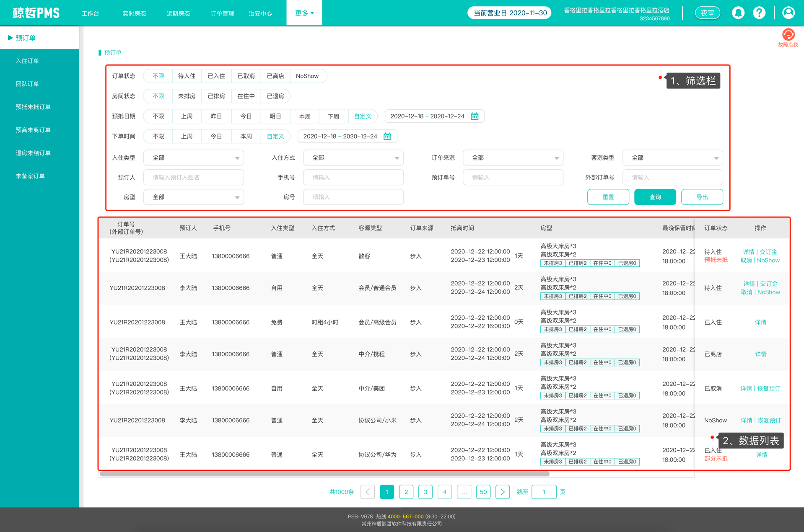Go to next page arrow

point(502,492)
